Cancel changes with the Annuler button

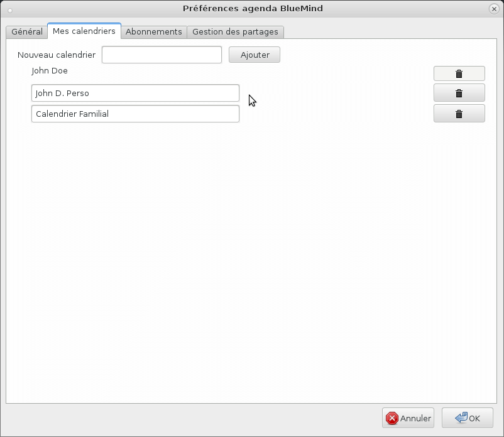tap(408, 418)
